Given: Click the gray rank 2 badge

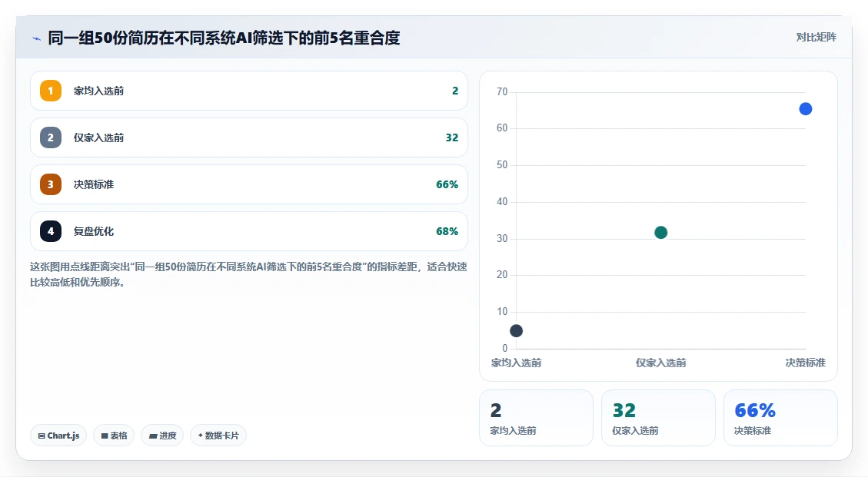Looking at the screenshot, I should (51, 137).
